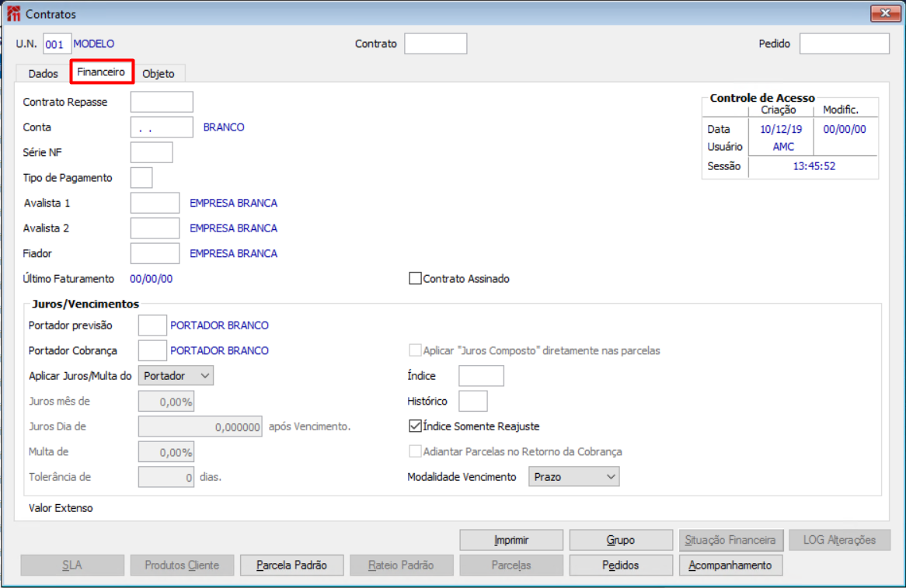
Task: Click EMPRESA BRANCA beside Avalista 2
Action: 233,228
